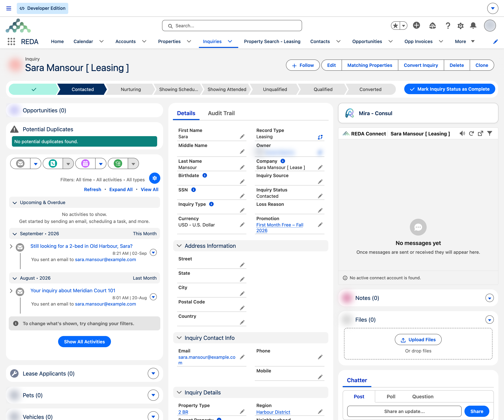Click the Convert Inquiry button
The image size is (504, 420).
421,65
